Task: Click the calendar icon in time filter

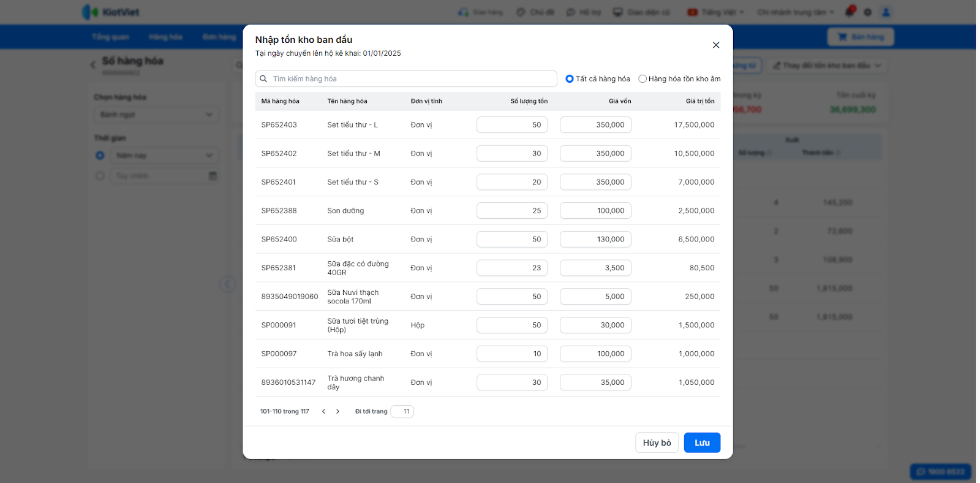Action: 213,176
